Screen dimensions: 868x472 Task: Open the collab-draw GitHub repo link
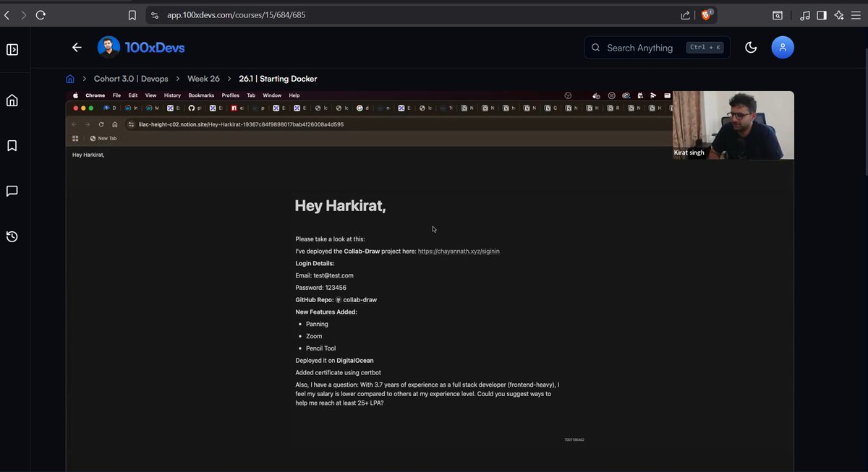(356, 300)
